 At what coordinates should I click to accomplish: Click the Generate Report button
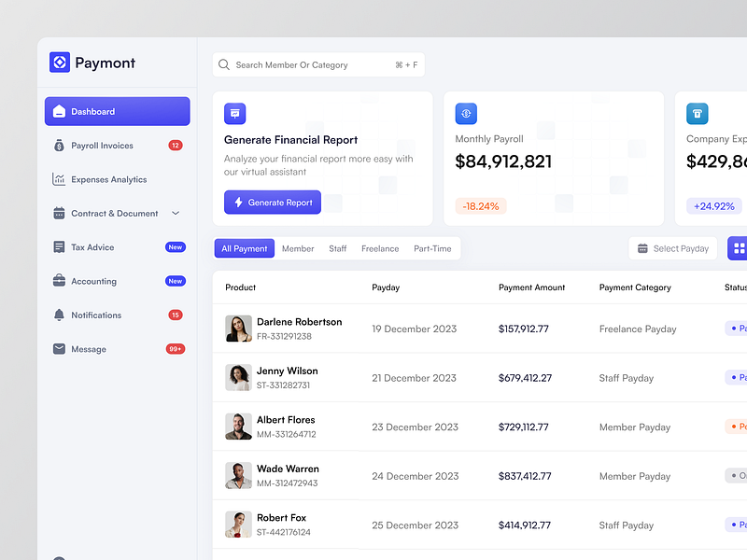coord(272,202)
